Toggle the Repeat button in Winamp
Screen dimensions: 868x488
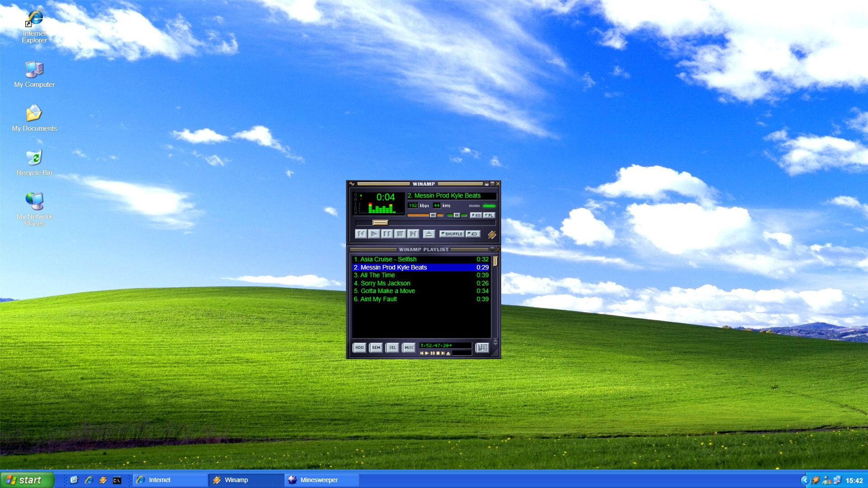click(473, 234)
